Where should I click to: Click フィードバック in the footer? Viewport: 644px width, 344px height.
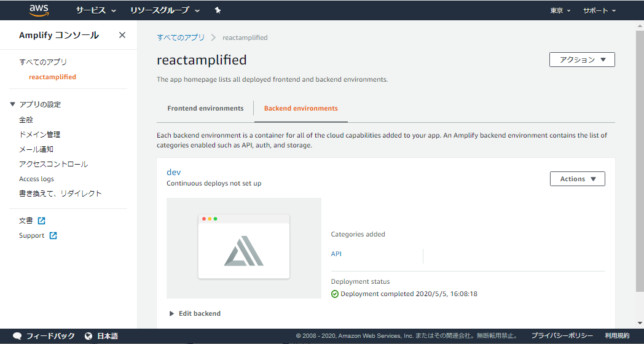50,336
